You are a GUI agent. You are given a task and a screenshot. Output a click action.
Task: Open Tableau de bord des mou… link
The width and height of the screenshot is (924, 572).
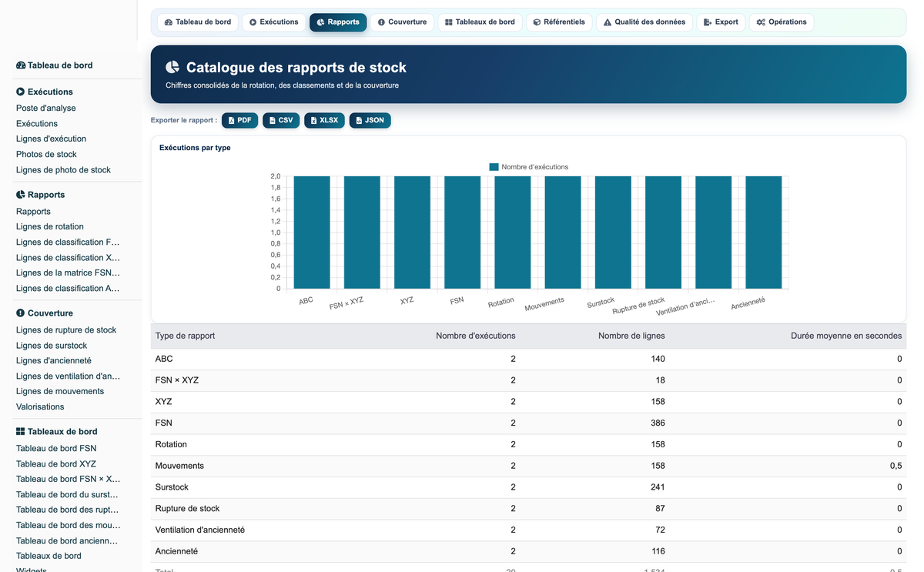tap(68, 526)
